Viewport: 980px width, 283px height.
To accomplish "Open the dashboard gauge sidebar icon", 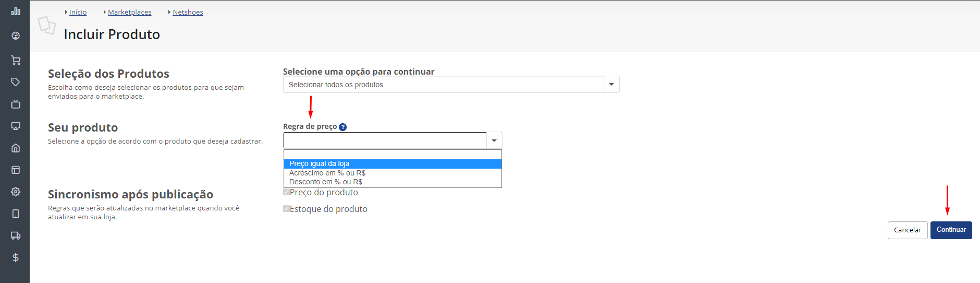I will coord(16,36).
